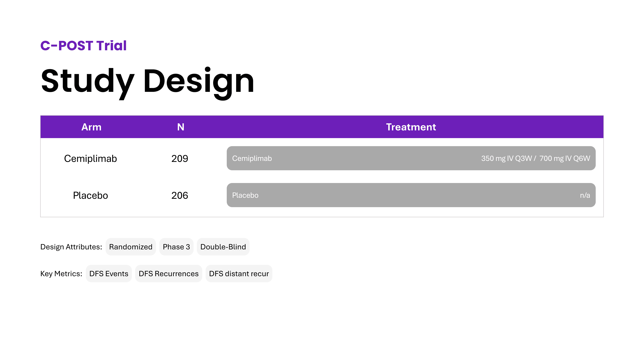The image size is (644, 362).
Task: Select the Double-Blind attribute chip
Action: [x=223, y=247]
